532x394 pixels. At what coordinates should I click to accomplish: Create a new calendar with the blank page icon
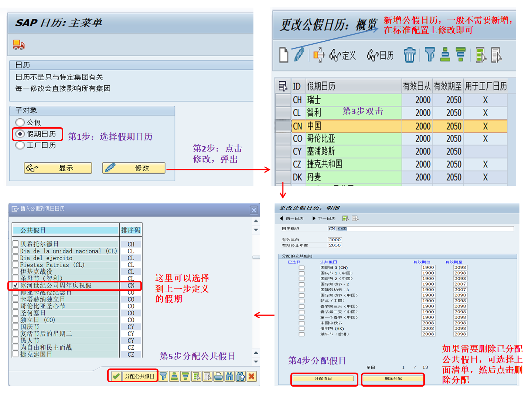click(x=283, y=55)
